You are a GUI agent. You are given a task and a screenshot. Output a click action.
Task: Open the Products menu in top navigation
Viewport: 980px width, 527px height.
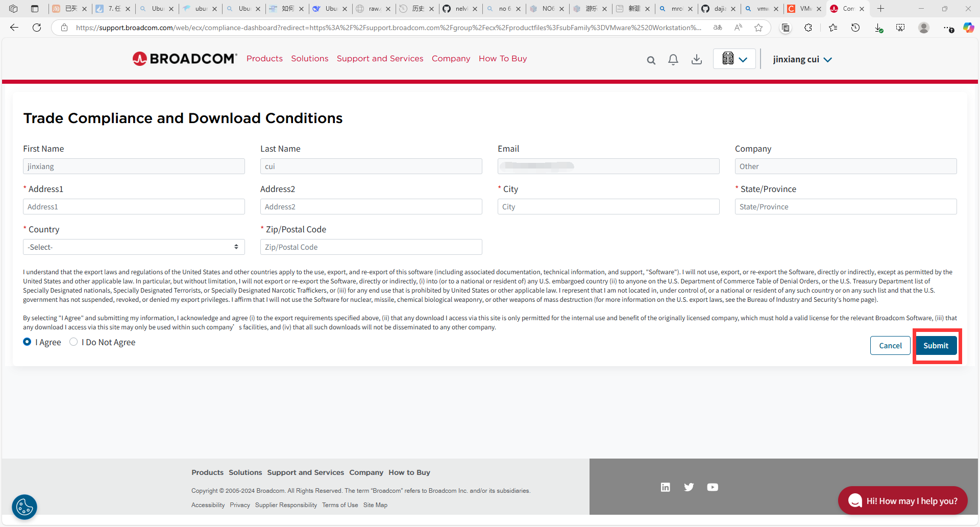click(x=264, y=59)
